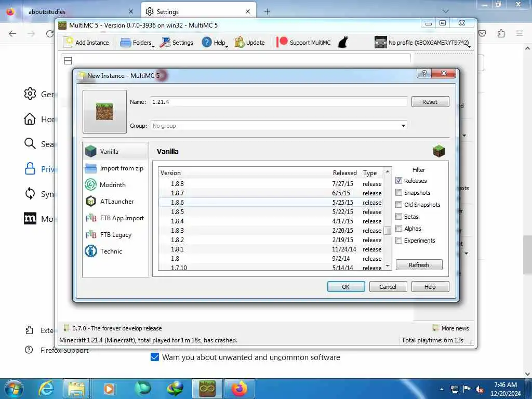This screenshot has height=399, width=532.
Task: Click version list scrollbar up arrow
Action: pos(388,171)
